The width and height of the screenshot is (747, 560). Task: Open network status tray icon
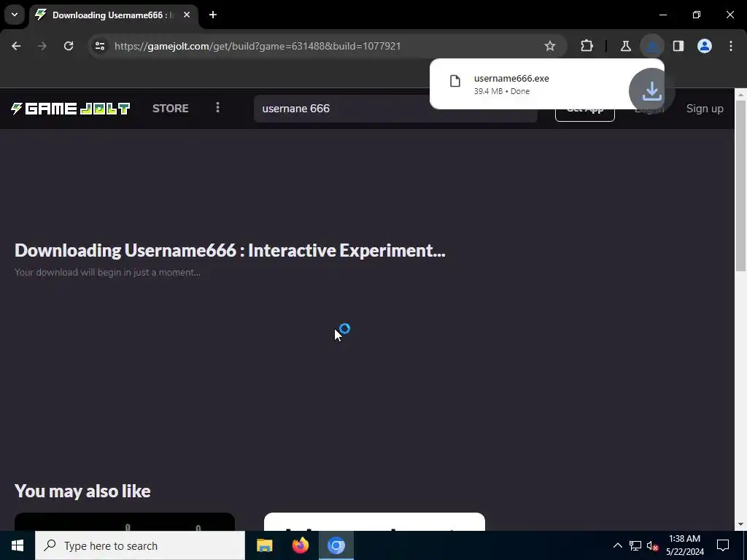[x=635, y=545]
